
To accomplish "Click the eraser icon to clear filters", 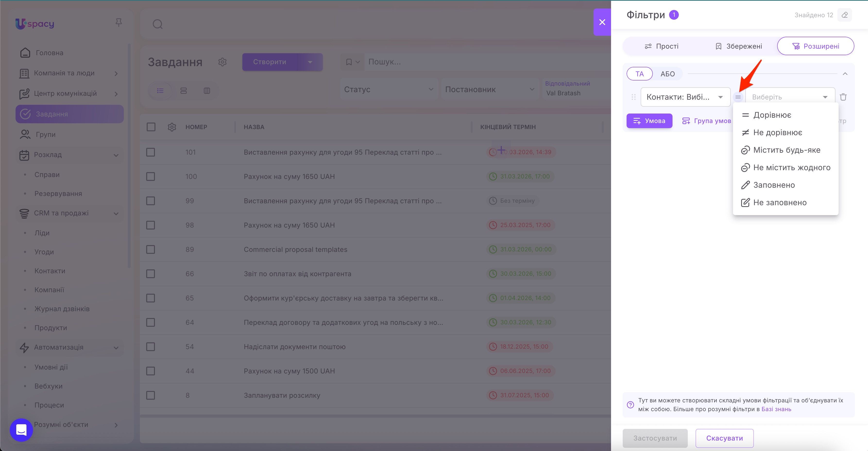I will point(844,15).
